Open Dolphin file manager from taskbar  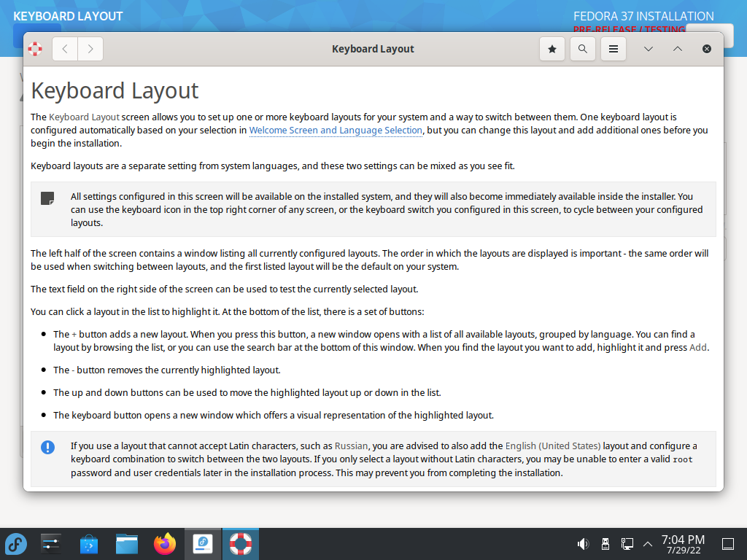[x=127, y=544]
